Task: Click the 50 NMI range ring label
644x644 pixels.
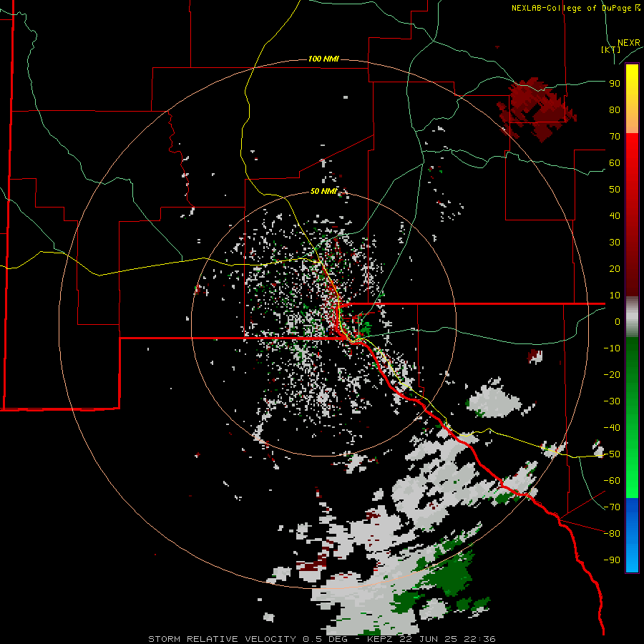Action: click(x=323, y=191)
